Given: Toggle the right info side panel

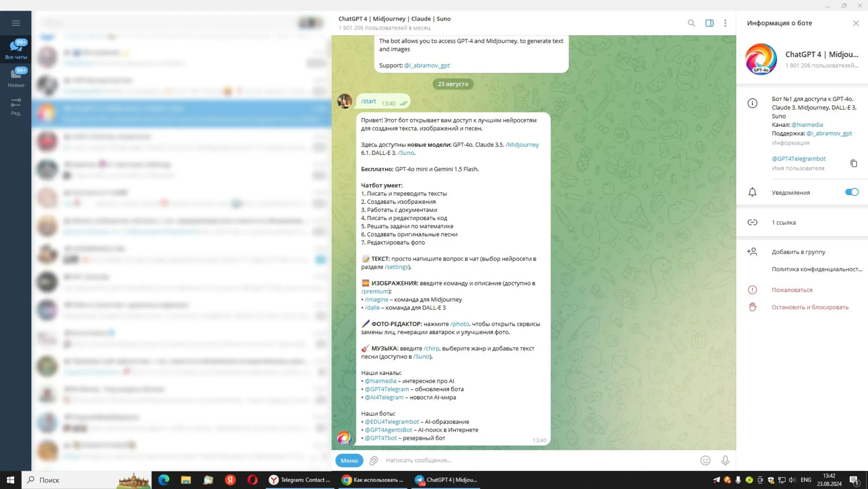Looking at the screenshot, I should tap(709, 23).
